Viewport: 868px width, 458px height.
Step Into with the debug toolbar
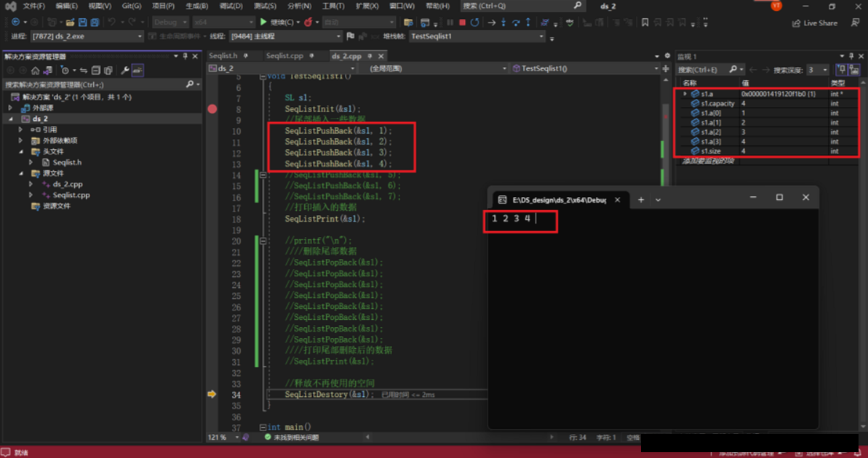pos(503,22)
